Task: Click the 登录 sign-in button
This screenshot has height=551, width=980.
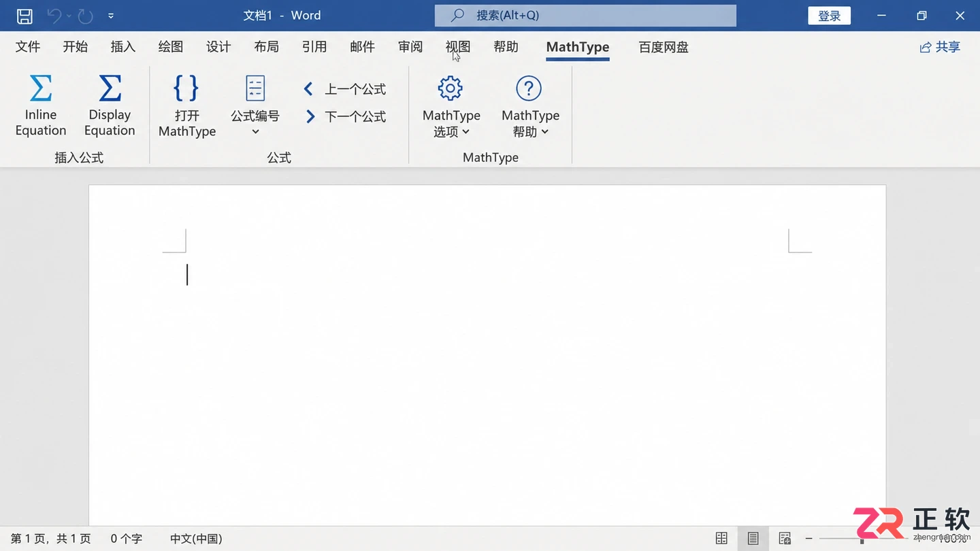Action: [830, 16]
